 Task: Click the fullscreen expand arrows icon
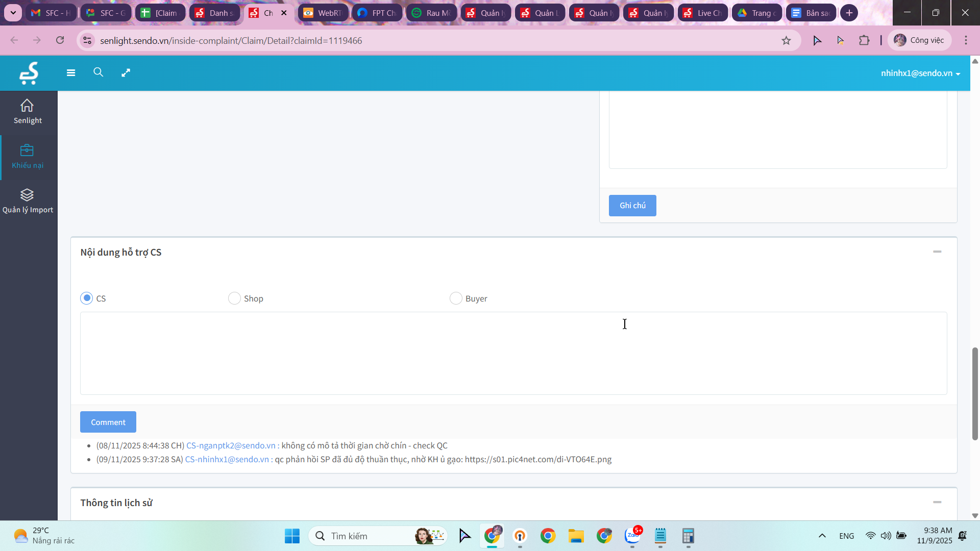(126, 73)
